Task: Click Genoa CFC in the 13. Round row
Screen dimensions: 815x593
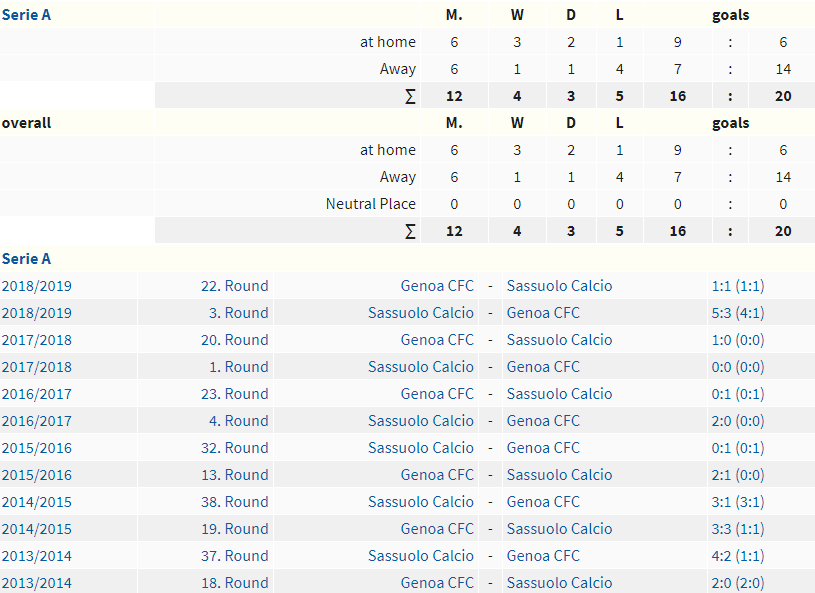Action: (437, 475)
